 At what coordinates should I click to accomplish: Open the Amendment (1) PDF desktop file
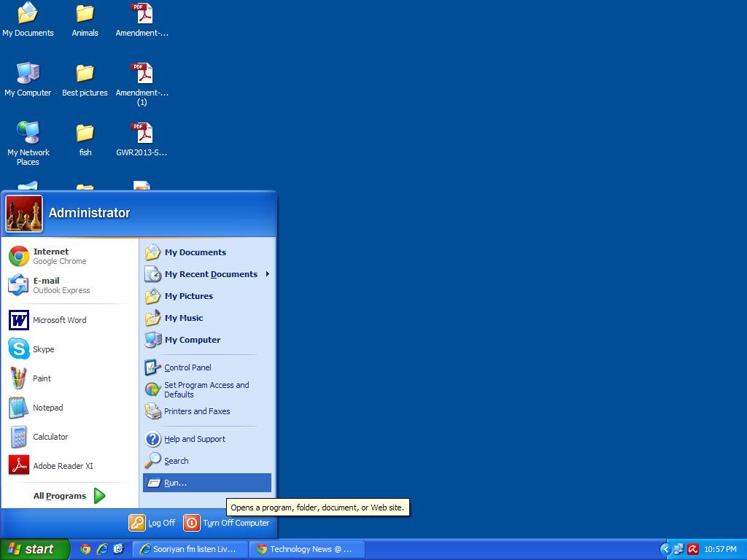[142, 85]
